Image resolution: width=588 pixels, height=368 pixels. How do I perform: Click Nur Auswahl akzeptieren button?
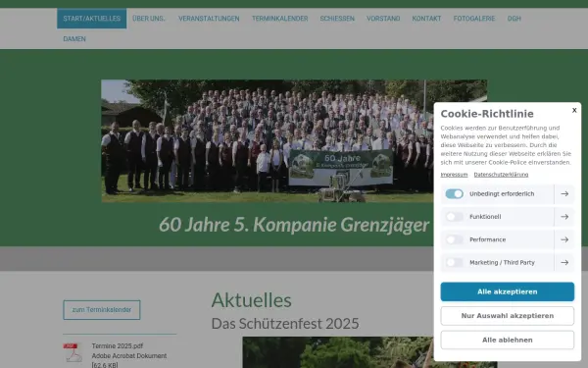(507, 316)
